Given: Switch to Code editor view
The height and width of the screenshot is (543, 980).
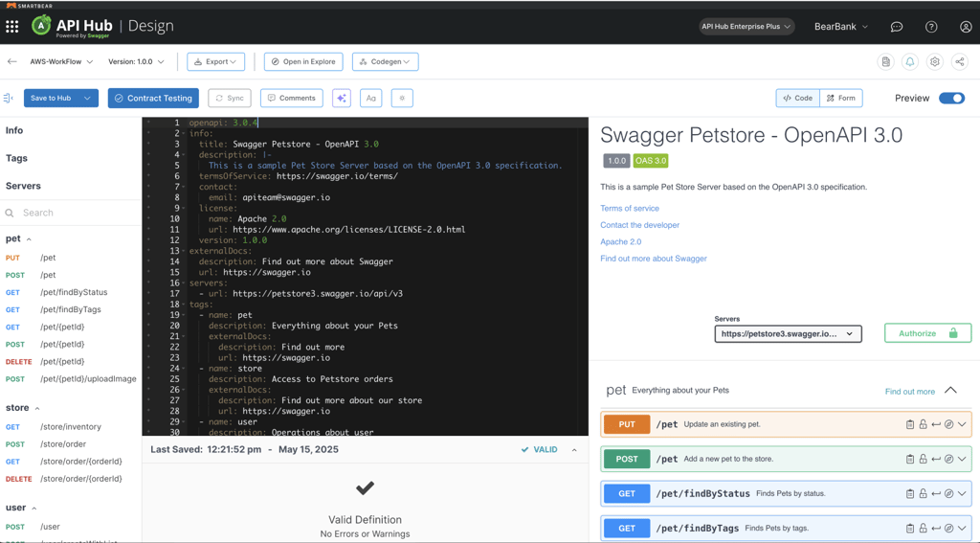Looking at the screenshot, I should coord(797,99).
